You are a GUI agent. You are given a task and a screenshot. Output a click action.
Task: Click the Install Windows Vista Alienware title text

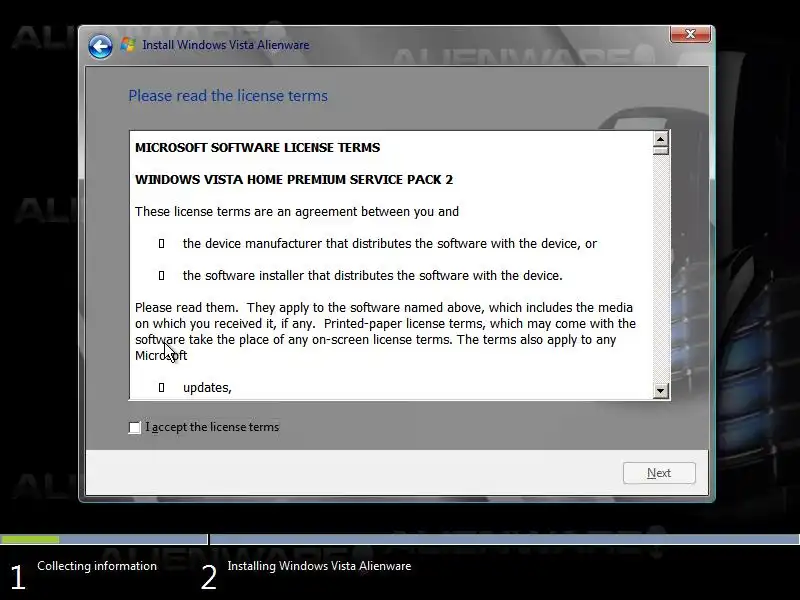(x=226, y=45)
